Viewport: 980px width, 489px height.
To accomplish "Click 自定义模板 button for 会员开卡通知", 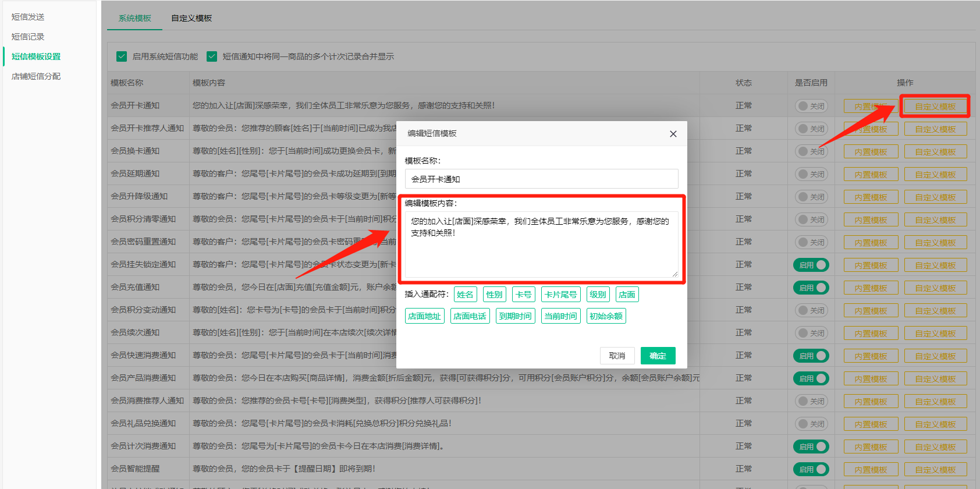I will click(935, 107).
